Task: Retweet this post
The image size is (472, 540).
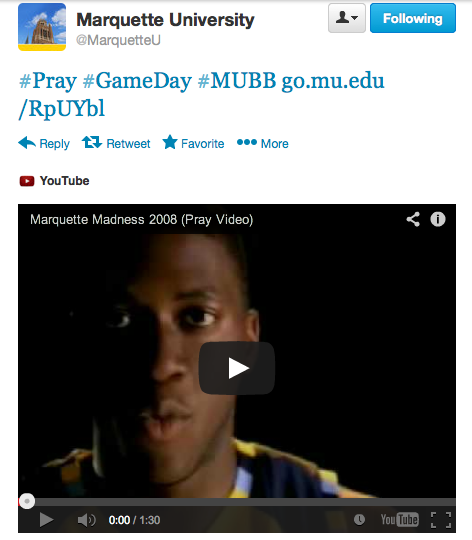Action: [x=116, y=143]
